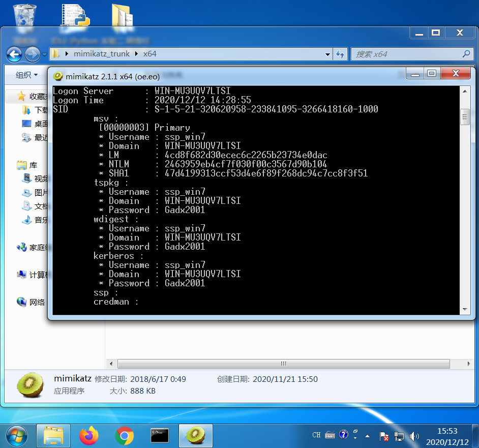Click the SID value line in console

click(x=266, y=109)
